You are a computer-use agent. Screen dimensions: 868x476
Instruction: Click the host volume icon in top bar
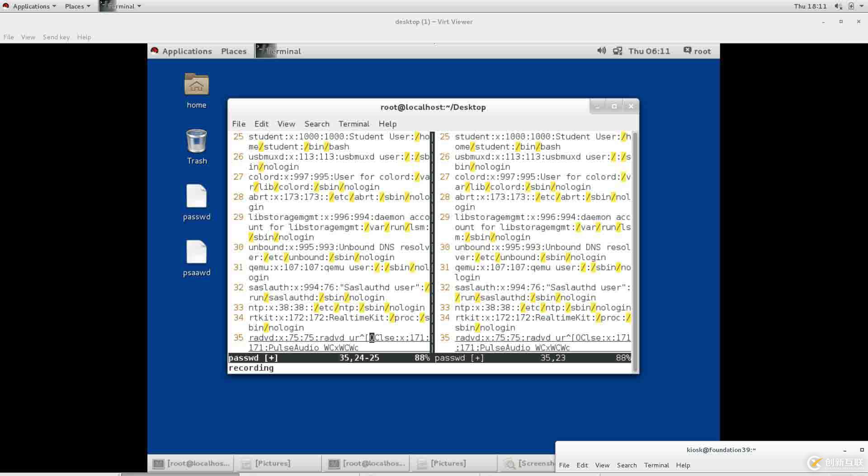838,6
